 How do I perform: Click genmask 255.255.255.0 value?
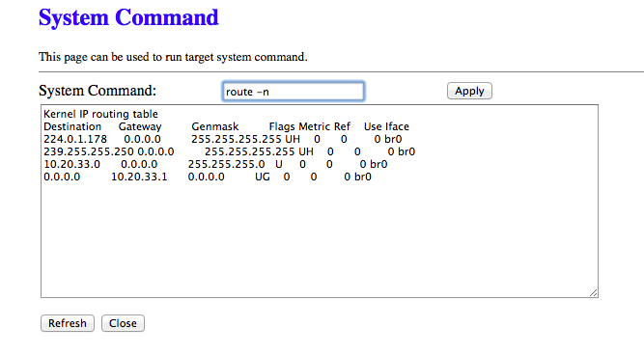point(226,164)
